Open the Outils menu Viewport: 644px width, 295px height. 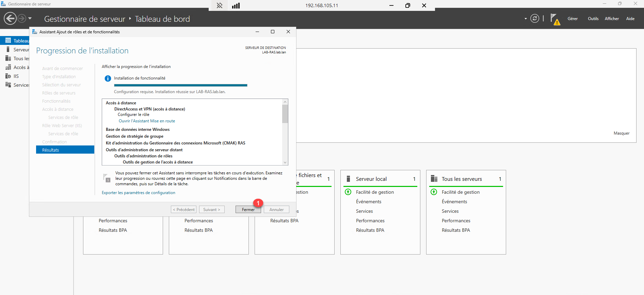(593, 19)
